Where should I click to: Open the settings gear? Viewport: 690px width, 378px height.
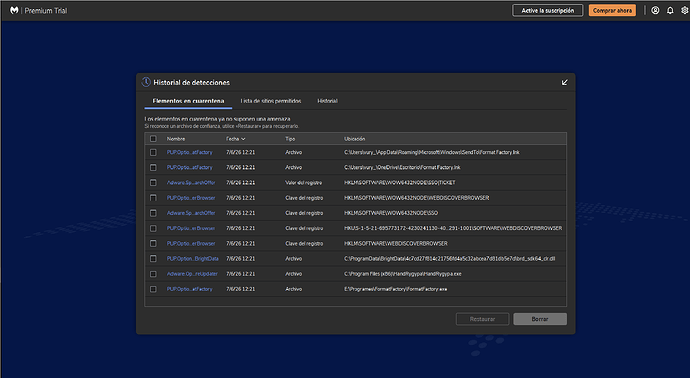[685, 10]
